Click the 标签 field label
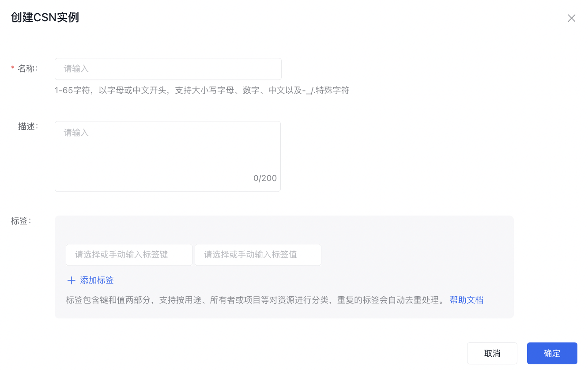The image size is (588, 370). (x=21, y=221)
